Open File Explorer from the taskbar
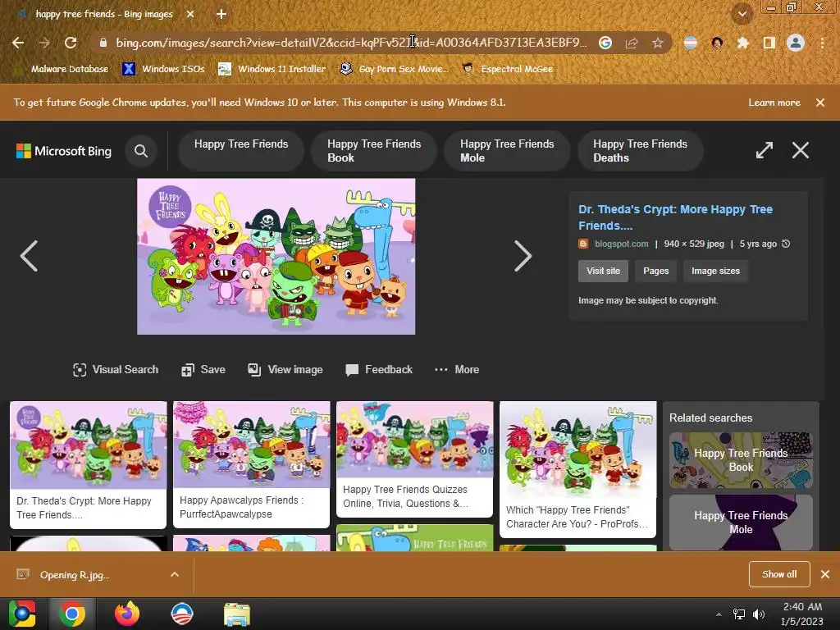Viewport: 840px width, 630px height. (x=237, y=614)
